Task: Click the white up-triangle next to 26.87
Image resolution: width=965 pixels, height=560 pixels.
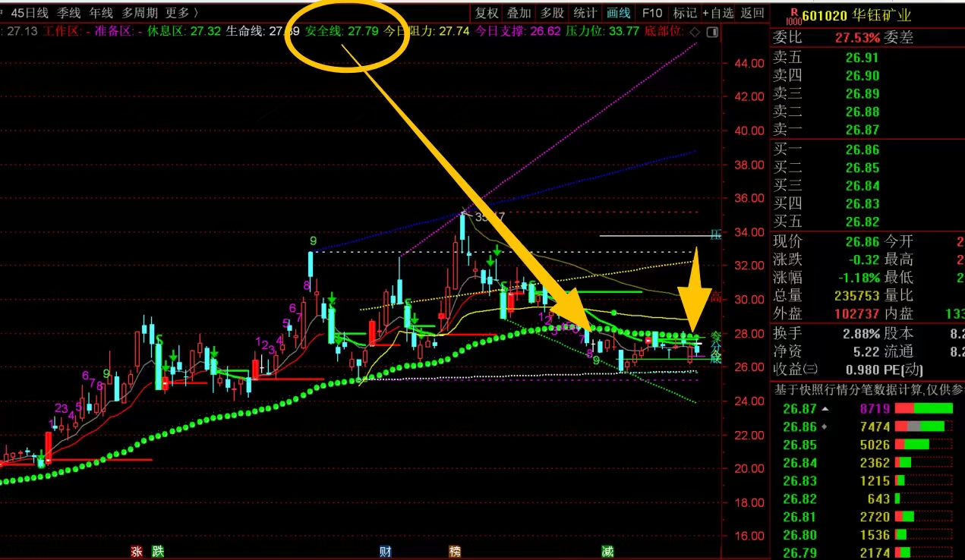Action: click(x=826, y=409)
